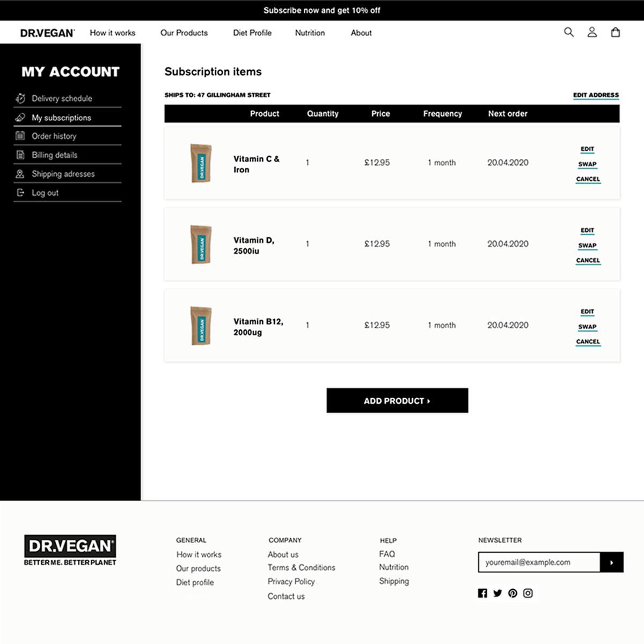Open Contact us link

[x=286, y=596]
